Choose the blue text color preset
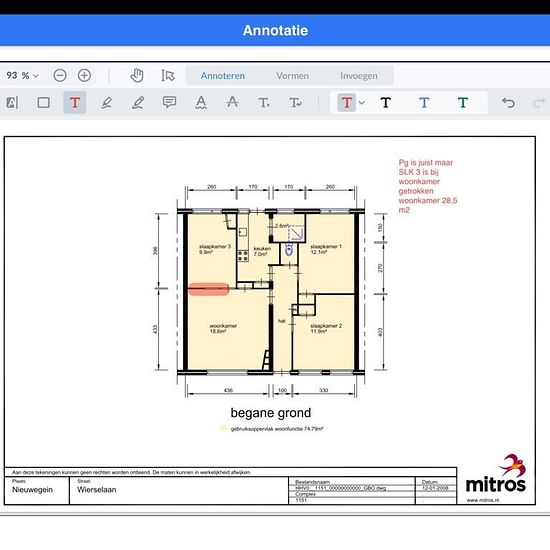Viewport: 550px width, 550px height. pos(424,103)
